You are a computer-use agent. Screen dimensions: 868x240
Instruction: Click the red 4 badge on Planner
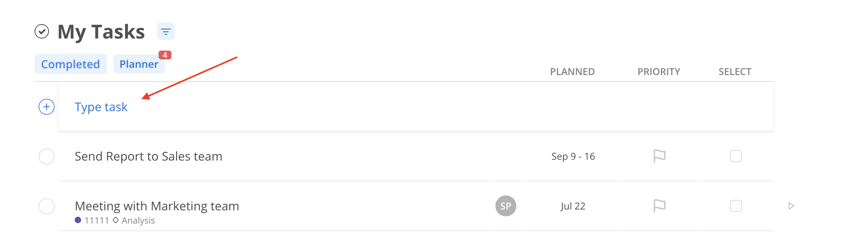(x=165, y=55)
